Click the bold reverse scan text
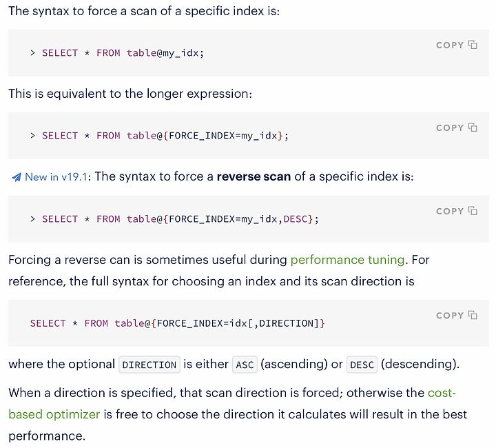 tap(254, 176)
